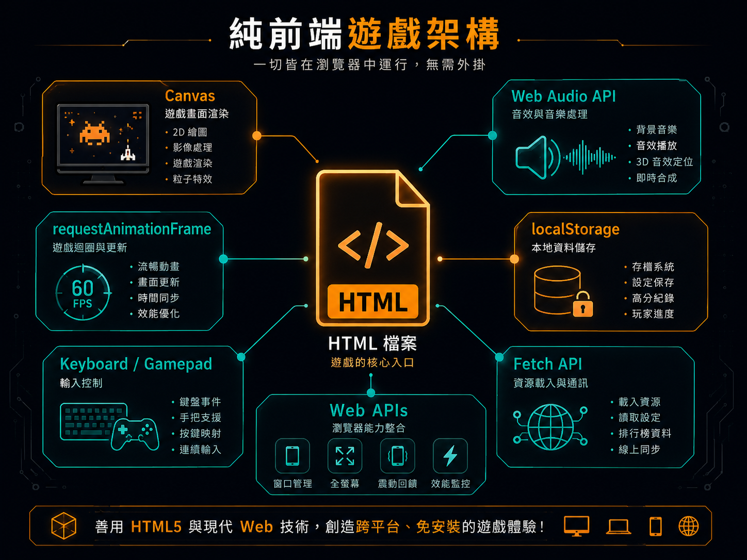
Task: Click the 全螢幕 fullscreen arrows icon
Action: coord(345,456)
